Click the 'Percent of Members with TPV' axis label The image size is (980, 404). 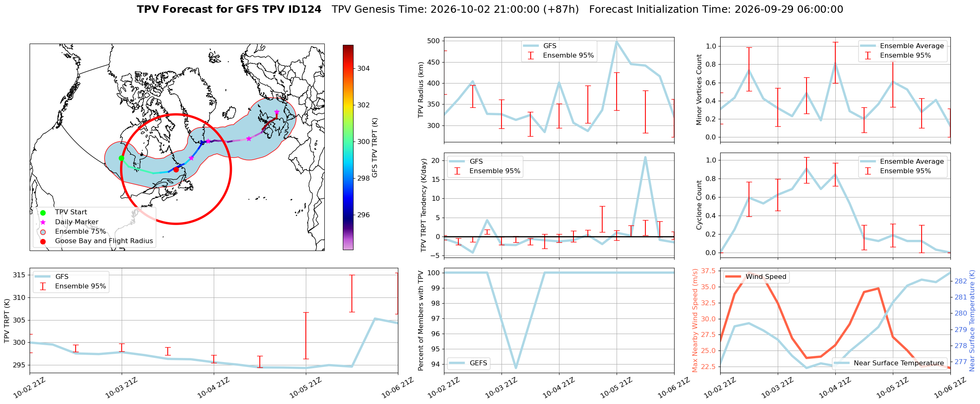pyautogui.click(x=421, y=320)
